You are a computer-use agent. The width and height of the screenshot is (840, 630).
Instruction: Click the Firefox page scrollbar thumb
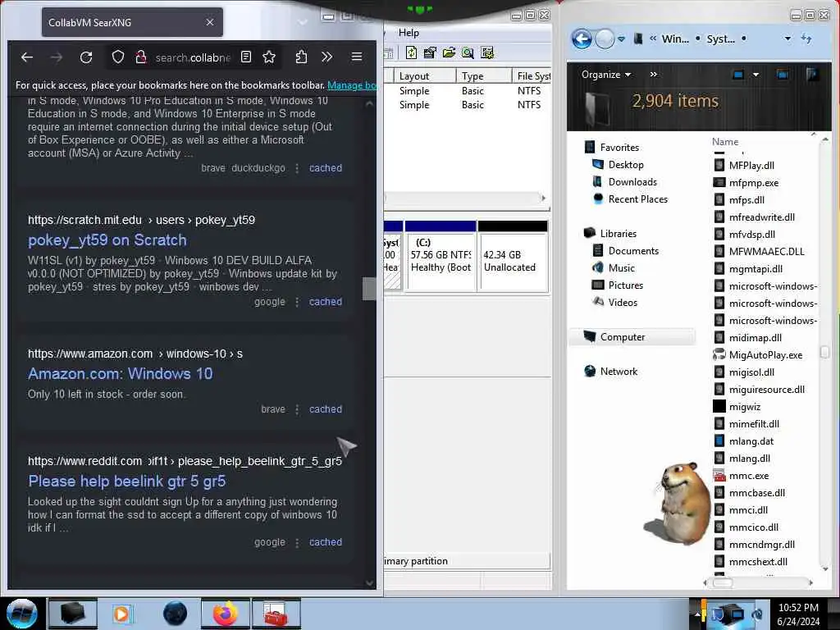point(369,289)
